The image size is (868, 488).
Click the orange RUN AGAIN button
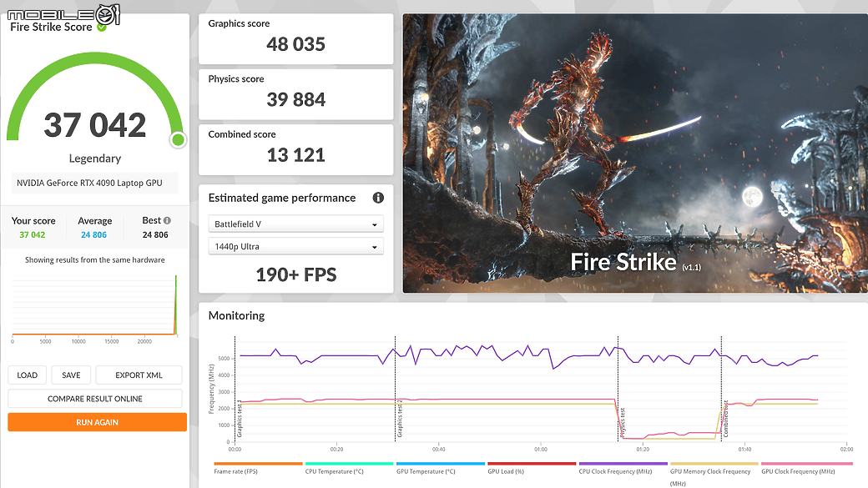[97, 422]
